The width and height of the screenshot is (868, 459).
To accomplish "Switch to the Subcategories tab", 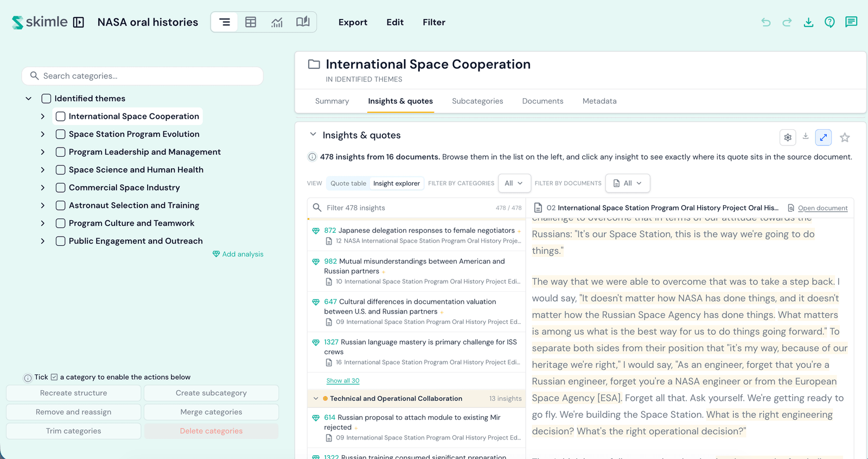I will (477, 101).
